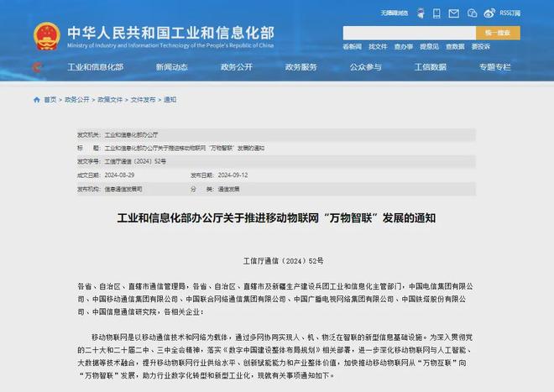Open the mobile phone version icon
554x392 pixels.
(436, 13)
